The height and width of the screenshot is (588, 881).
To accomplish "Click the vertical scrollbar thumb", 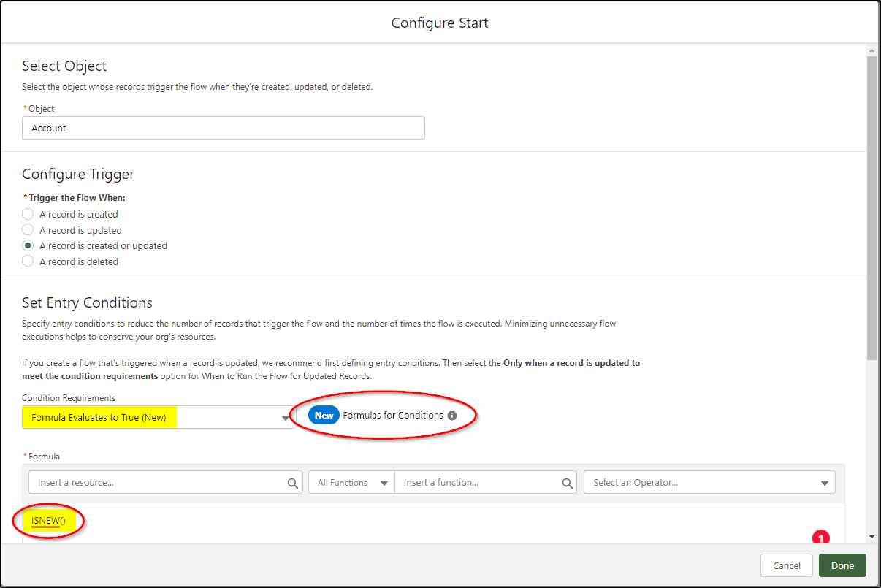I will (x=872, y=208).
